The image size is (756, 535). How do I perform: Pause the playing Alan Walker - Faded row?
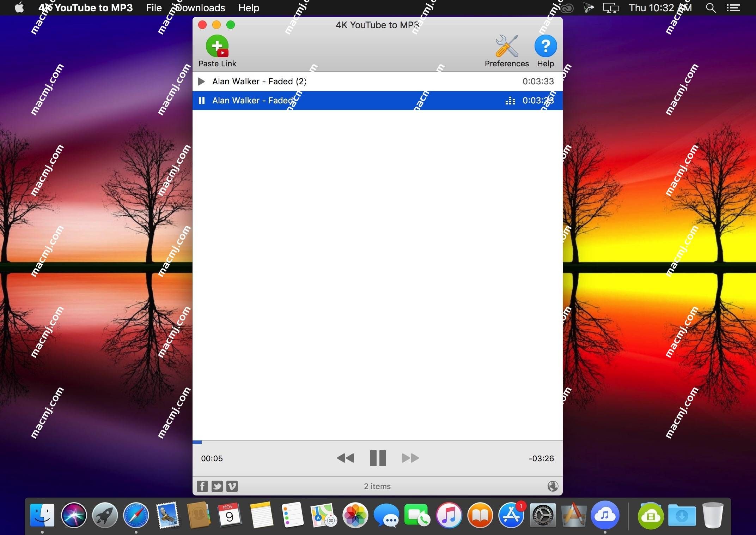tap(202, 101)
